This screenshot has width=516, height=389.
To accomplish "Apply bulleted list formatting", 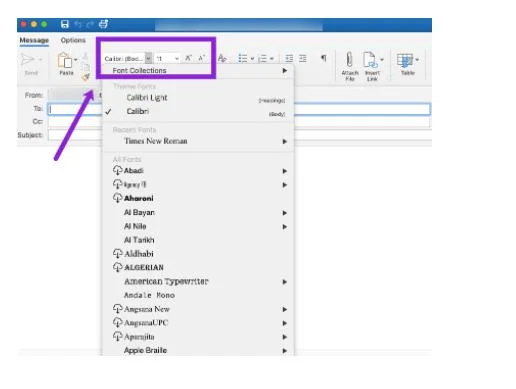I will click(x=243, y=59).
